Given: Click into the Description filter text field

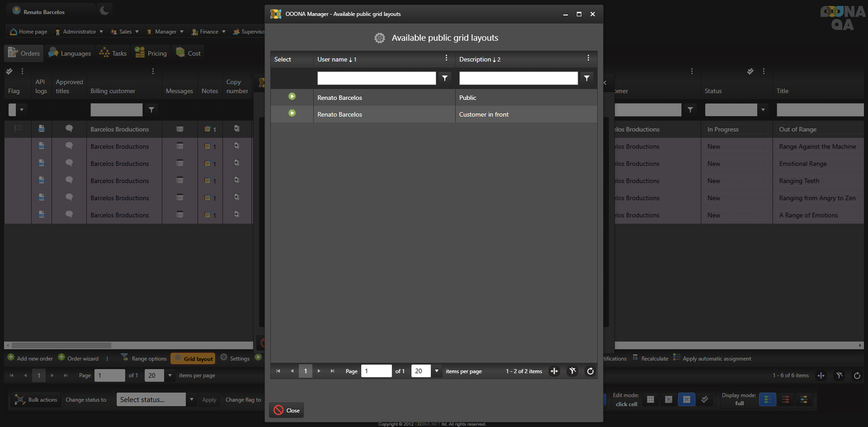Looking at the screenshot, I should [x=518, y=78].
